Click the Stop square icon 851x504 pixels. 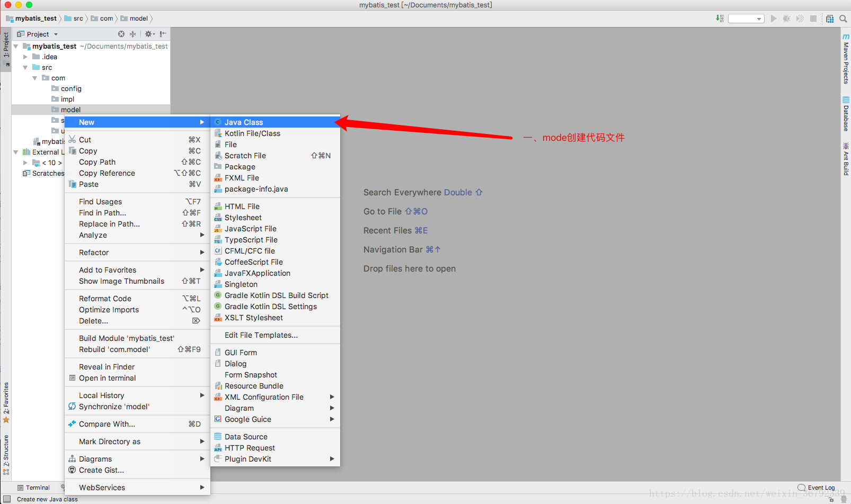[813, 19]
